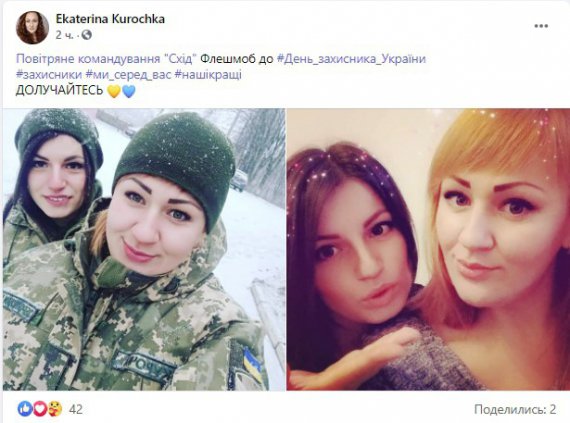Click the yellow heart emoji
The height and width of the screenshot is (423, 570).
[114, 91]
